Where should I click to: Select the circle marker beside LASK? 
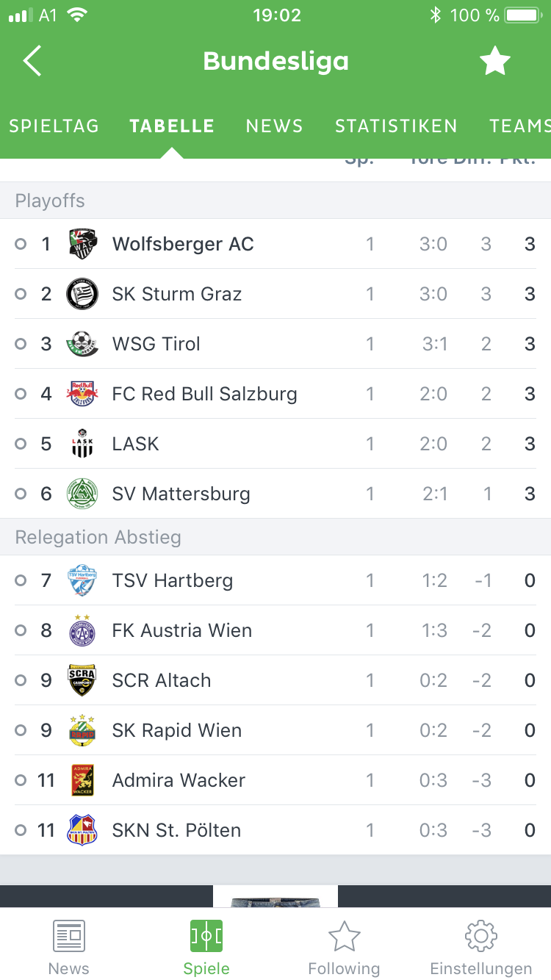[21, 444]
